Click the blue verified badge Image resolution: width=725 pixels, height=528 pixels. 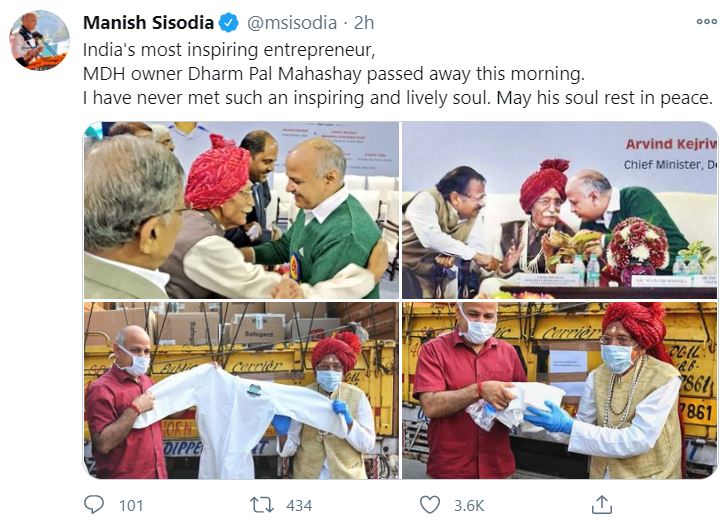(x=228, y=22)
